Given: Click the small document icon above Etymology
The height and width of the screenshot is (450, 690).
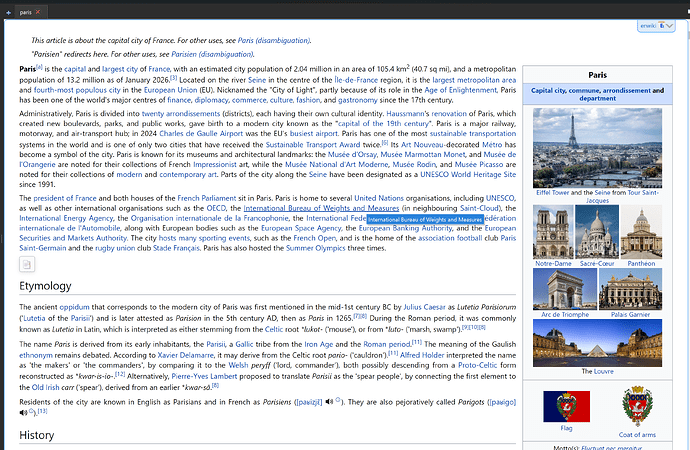Looking at the screenshot, I should click(27, 264).
